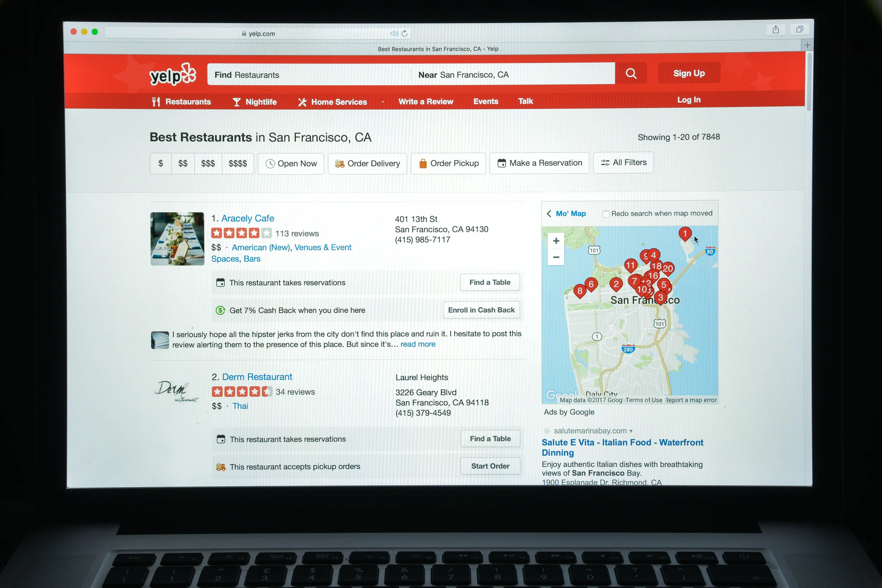Open the Derm Restaurant logo thumbnail
The width and height of the screenshot is (882, 588).
[177, 392]
